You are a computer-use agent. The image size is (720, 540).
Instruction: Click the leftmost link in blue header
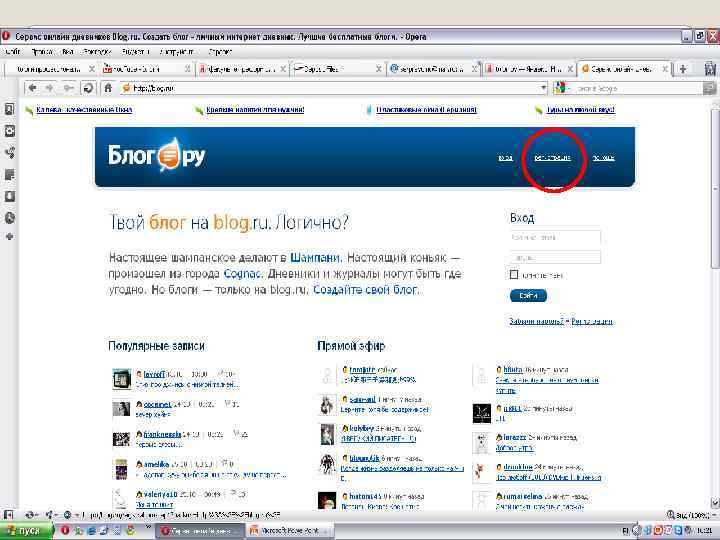pos(505,158)
